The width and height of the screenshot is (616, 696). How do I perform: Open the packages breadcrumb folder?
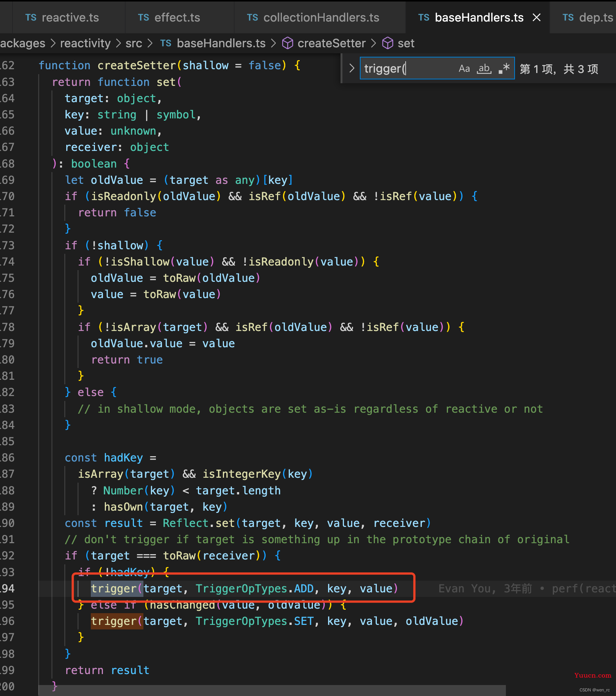tap(23, 43)
